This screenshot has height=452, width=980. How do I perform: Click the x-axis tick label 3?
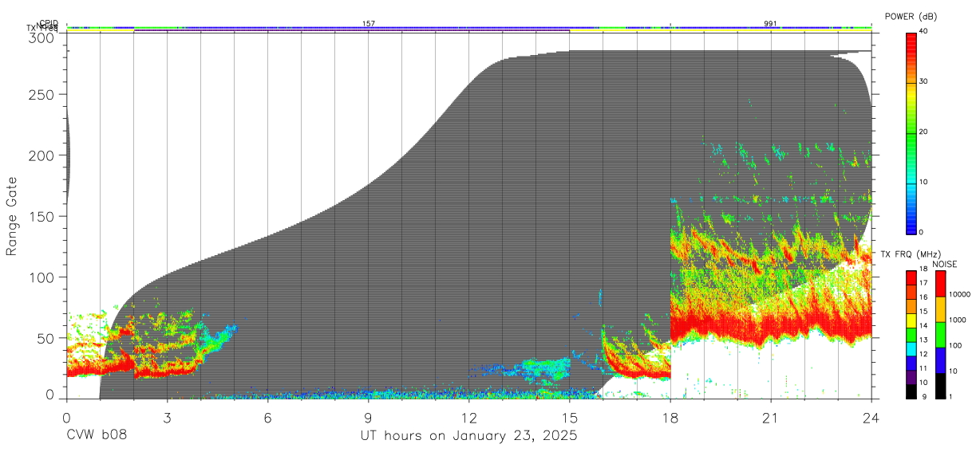click(167, 418)
